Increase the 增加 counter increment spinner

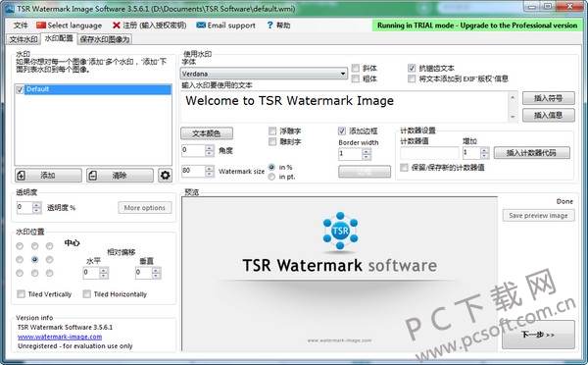coord(484,150)
